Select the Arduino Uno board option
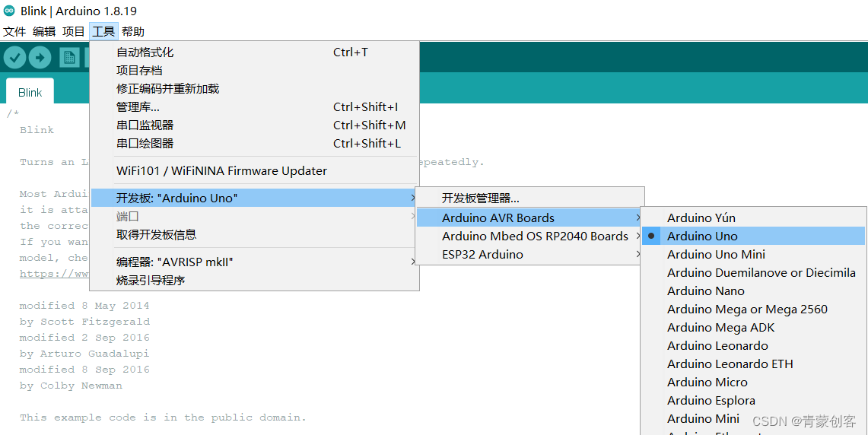The height and width of the screenshot is (435, 868). 753,236
